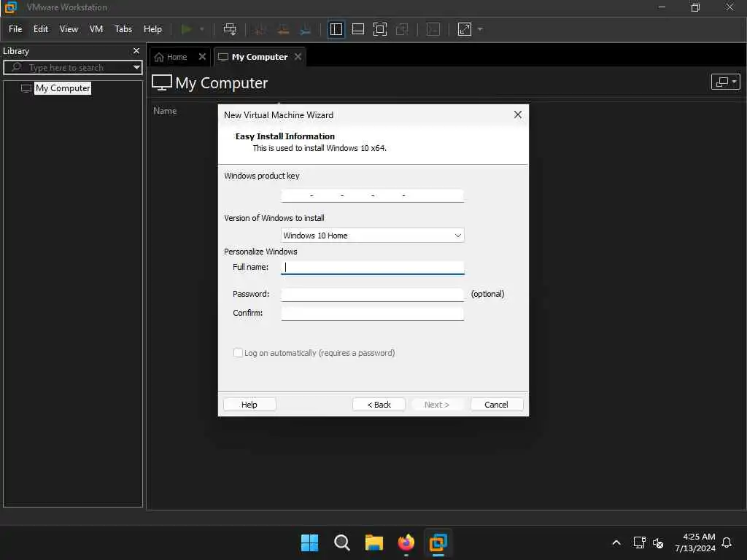Close the Home tab
This screenshot has height=560, width=747.
click(x=202, y=57)
